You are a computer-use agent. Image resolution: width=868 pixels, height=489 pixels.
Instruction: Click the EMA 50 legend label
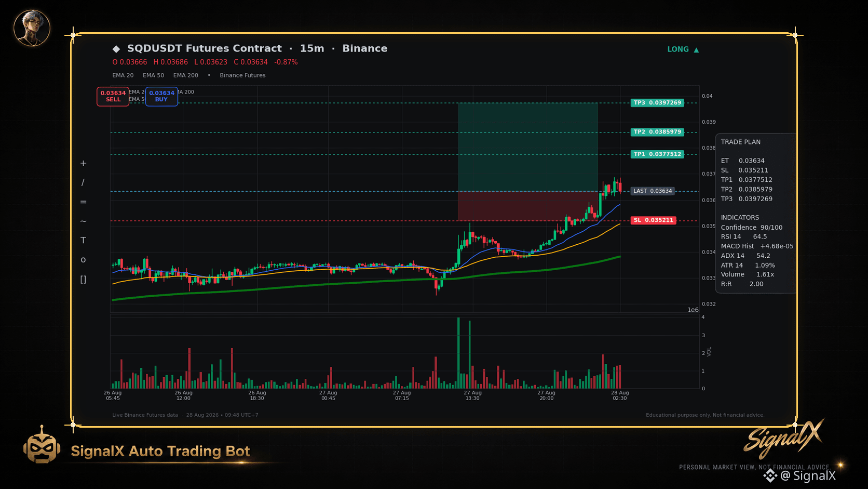pos(153,75)
